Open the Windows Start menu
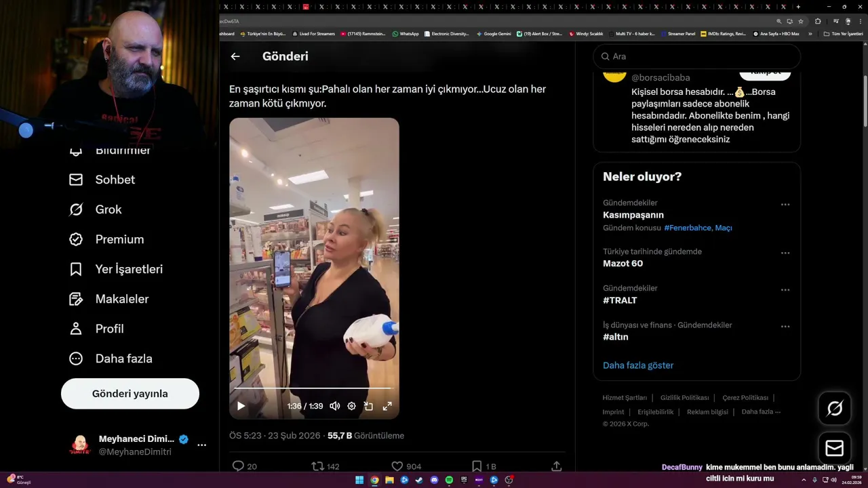Viewport: 868px width, 488px height. (359, 480)
